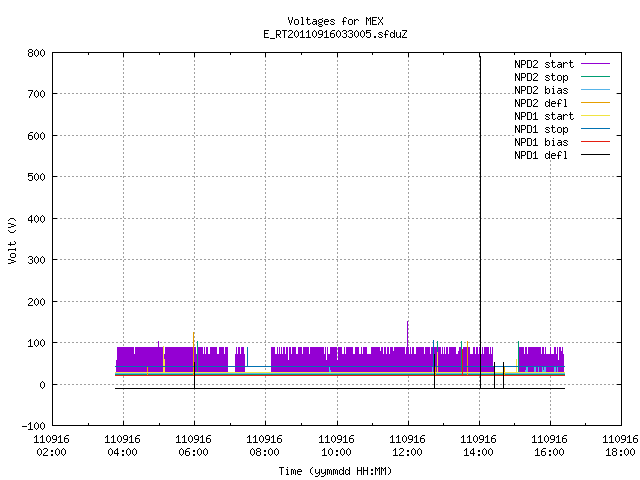Select the filename E_RT20110916033005.sfduZ subtitle

[x=335, y=34]
